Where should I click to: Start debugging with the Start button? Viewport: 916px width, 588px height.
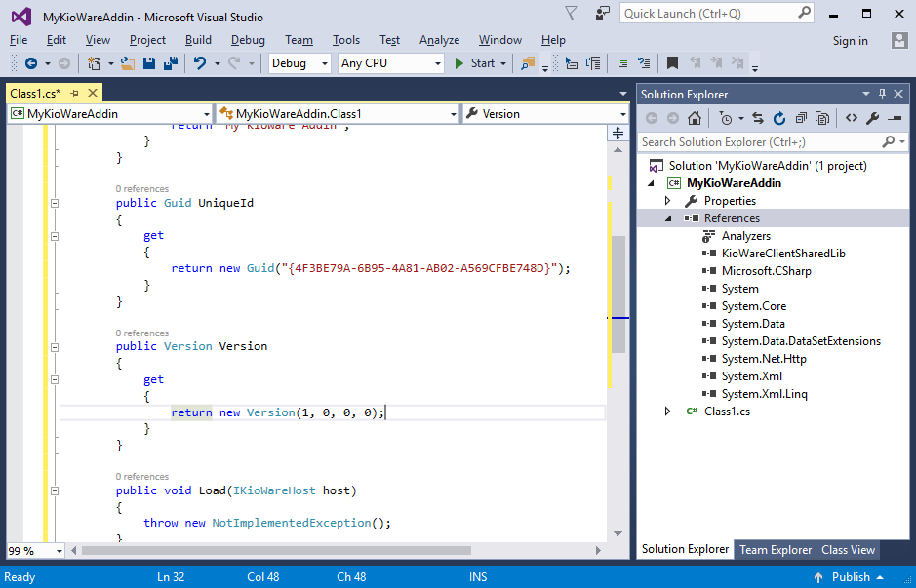tap(474, 63)
